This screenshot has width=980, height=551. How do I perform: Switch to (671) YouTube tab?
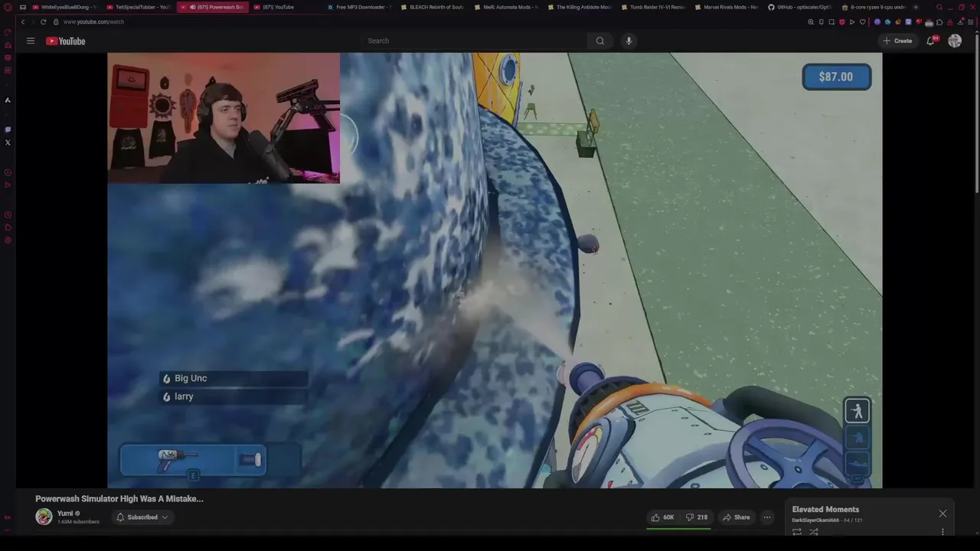(x=285, y=7)
